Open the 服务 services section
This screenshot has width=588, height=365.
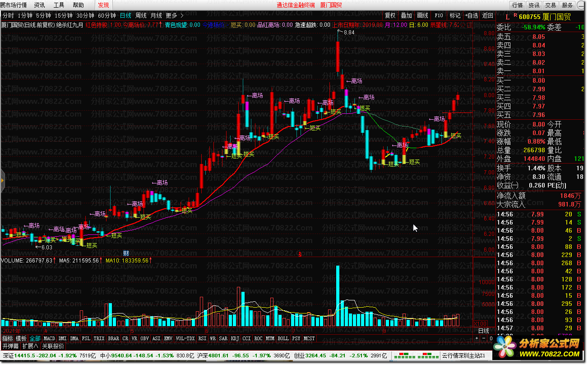[x=567, y=5]
